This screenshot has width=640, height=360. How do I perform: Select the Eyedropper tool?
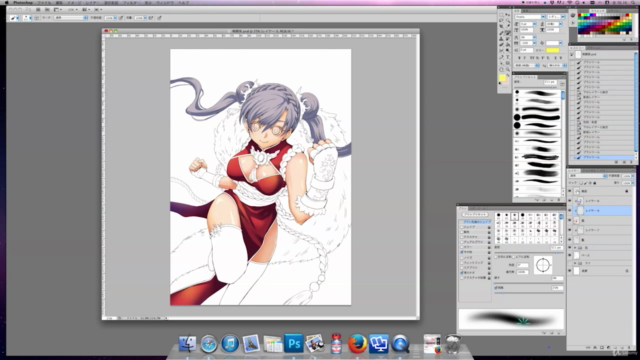pyautogui.click(x=508, y=26)
